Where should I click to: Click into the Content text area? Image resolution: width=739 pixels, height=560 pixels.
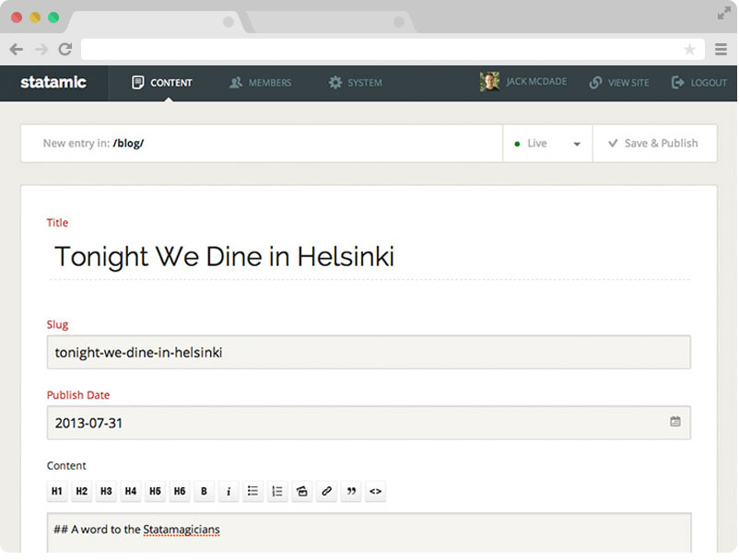(369, 532)
